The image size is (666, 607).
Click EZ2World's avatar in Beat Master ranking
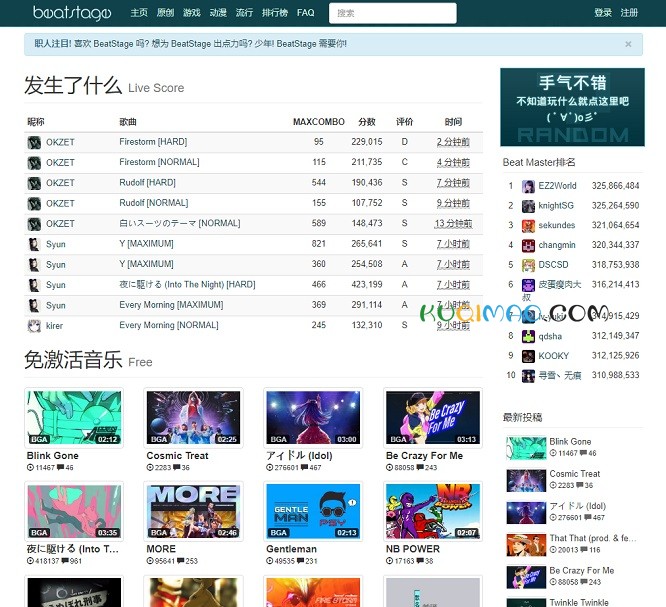tap(528, 186)
